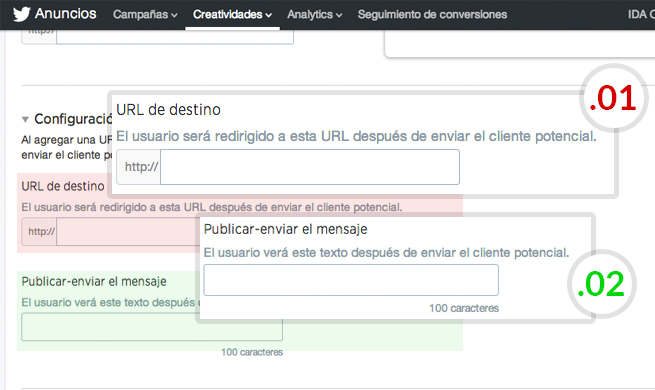The height and width of the screenshot is (390, 655).
Task: Focus message field in green-highlighted section
Action: tap(152, 327)
